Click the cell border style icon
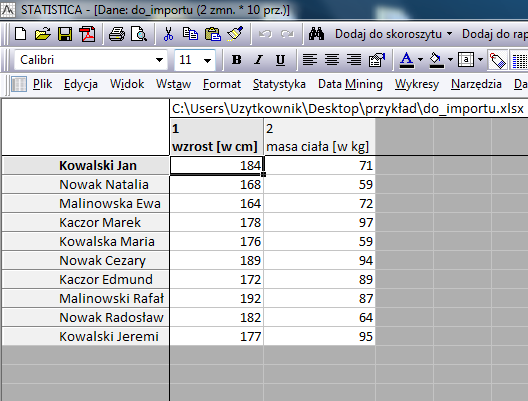Viewport: 528px width, 401px height. tap(466, 60)
